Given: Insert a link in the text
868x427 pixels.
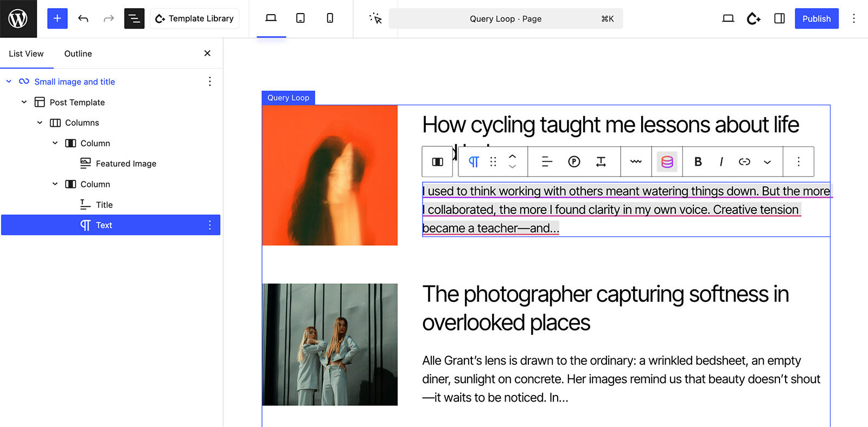Looking at the screenshot, I should click(744, 161).
